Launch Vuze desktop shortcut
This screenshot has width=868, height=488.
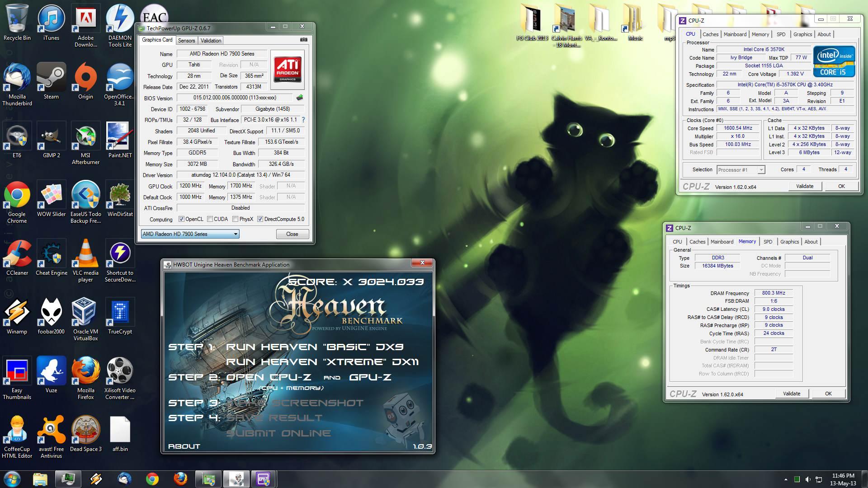click(51, 375)
